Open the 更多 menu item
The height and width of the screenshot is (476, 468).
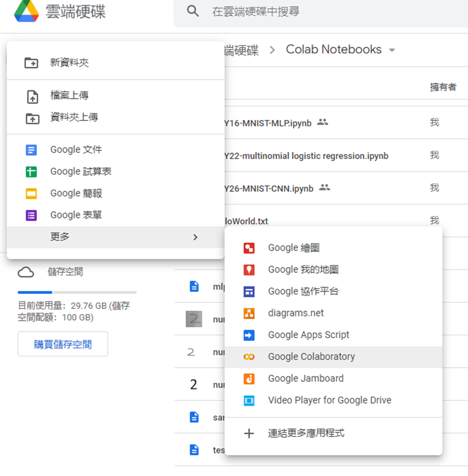click(115, 237)
